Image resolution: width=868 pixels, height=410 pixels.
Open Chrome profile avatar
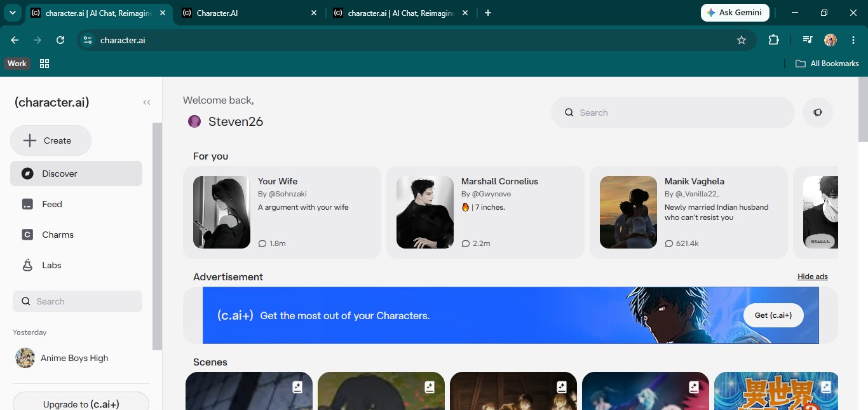click(831, 40)
